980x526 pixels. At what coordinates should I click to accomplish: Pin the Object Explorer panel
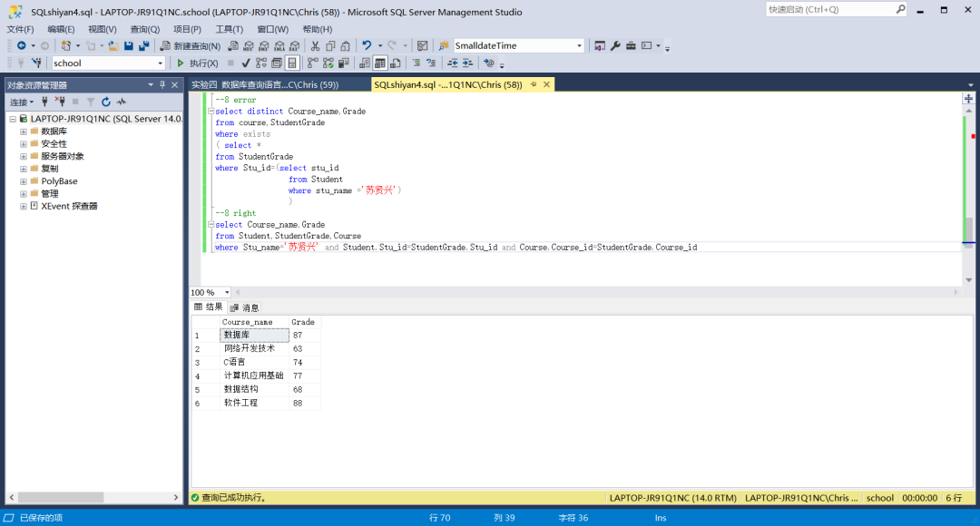pyautogui.click(x=162, y=85)
